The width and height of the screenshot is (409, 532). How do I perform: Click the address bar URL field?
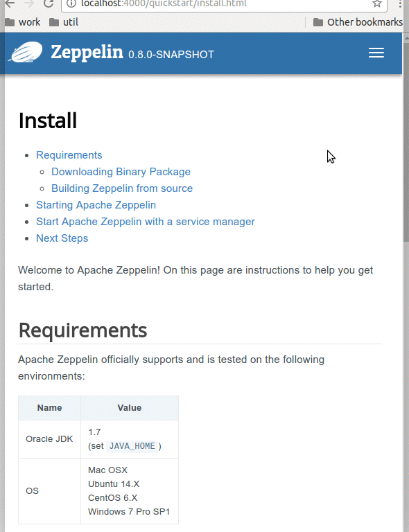pos(224,4)
